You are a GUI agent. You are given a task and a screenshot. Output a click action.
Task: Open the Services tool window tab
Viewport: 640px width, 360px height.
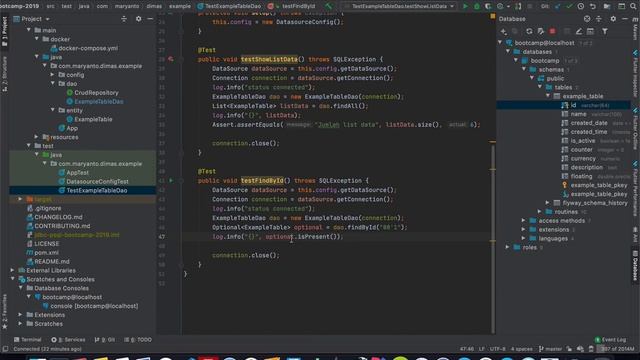(68, 340)
